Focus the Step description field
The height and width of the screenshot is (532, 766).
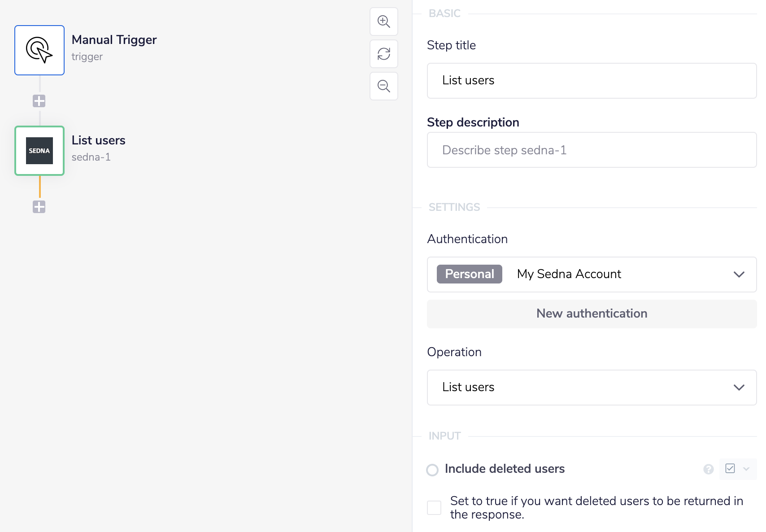pyautogui.click(x=592, y=150)
